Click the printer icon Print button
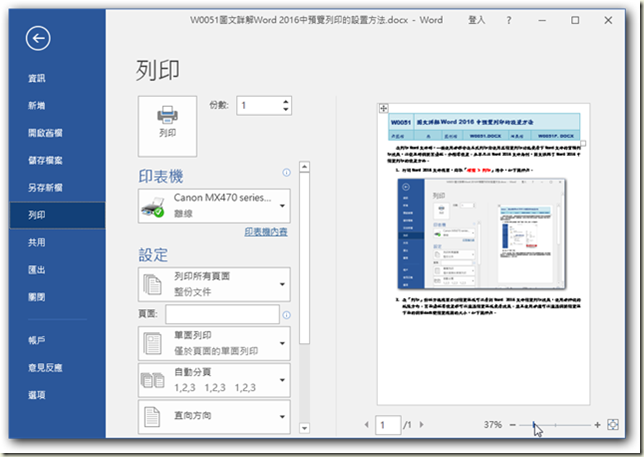The image size is (644, 457). coord(168,126)
